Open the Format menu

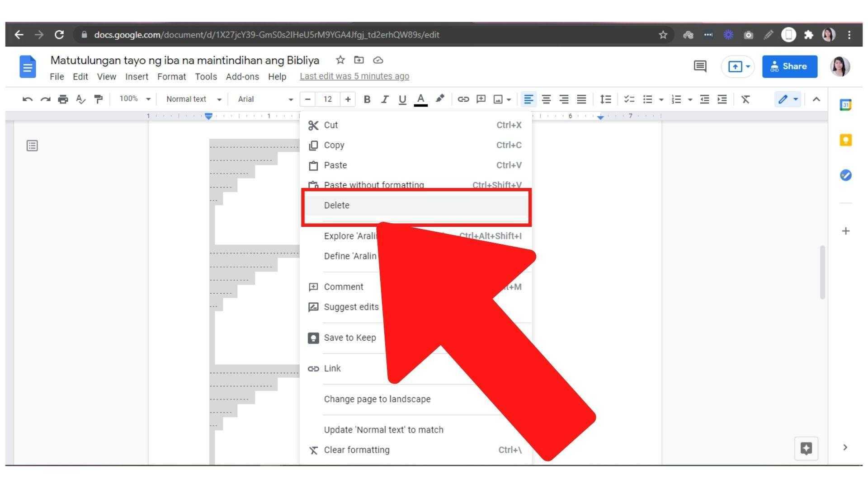click(171, 77)
